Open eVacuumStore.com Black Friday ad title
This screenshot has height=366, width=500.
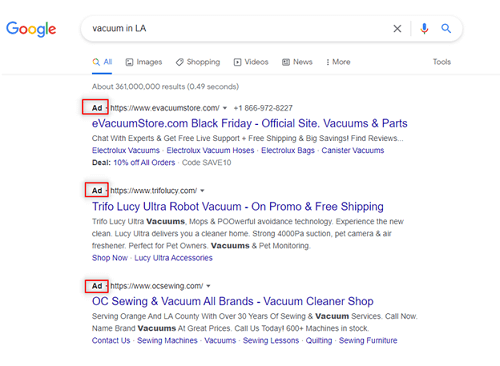[250, 123]
